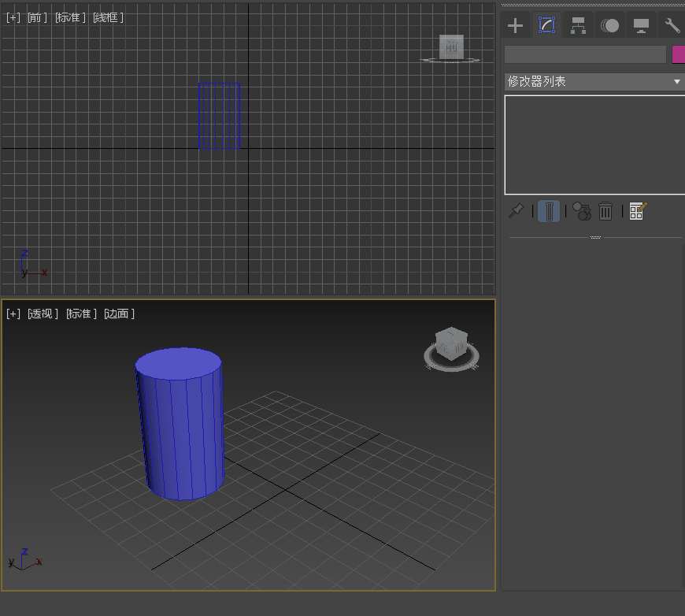Open the [+] menu in front viewport
The height and width of the screenshot is (616, 685).
click(x=13, y=17)
